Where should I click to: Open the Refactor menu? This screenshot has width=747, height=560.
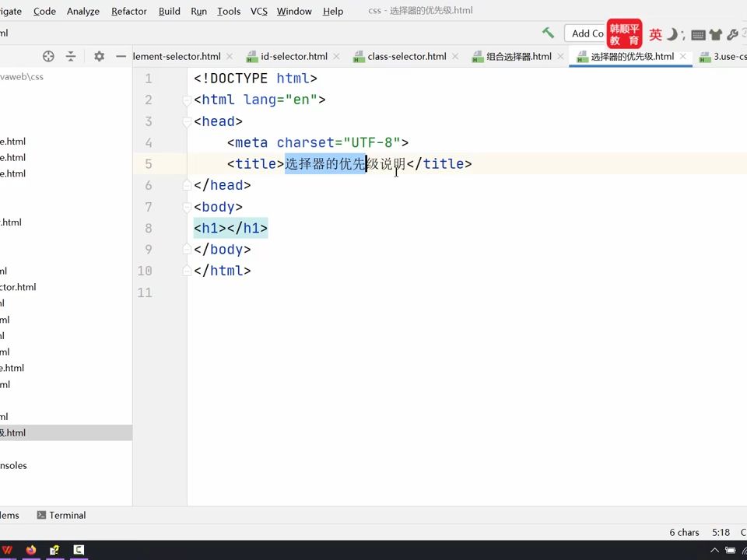click(128, 11)
